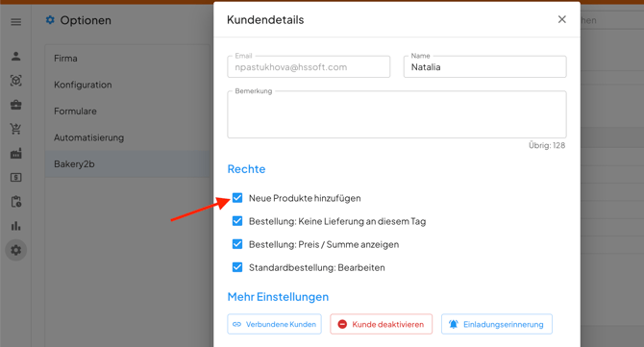Select Konfiguration in options list

(127, 85)
